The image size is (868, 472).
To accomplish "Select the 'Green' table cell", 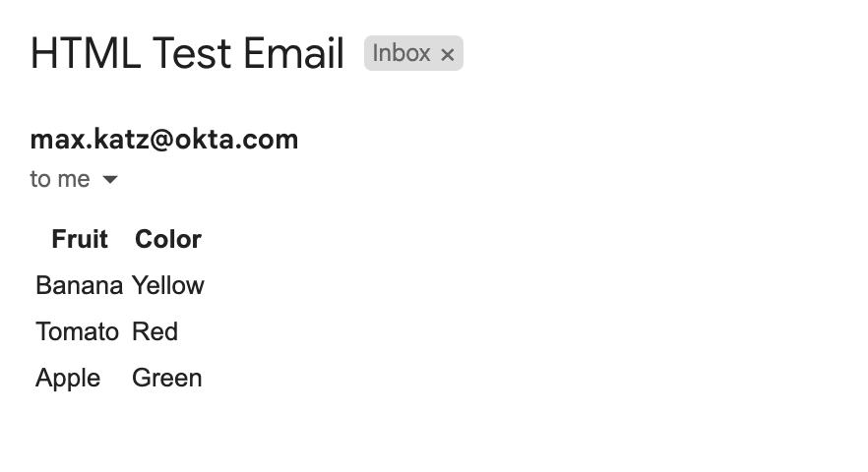I will [167, 378].
